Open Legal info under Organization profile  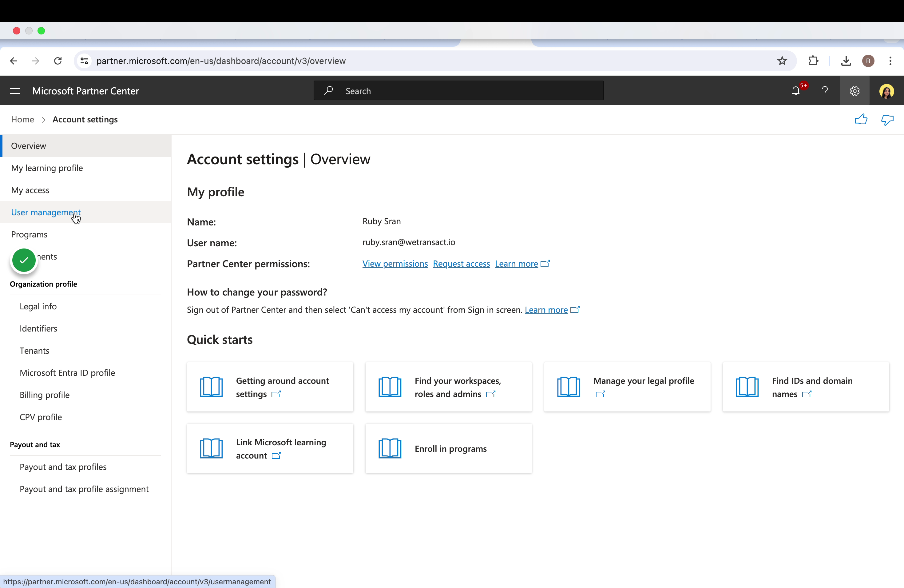pyautogui.click(x=38, y=306)
